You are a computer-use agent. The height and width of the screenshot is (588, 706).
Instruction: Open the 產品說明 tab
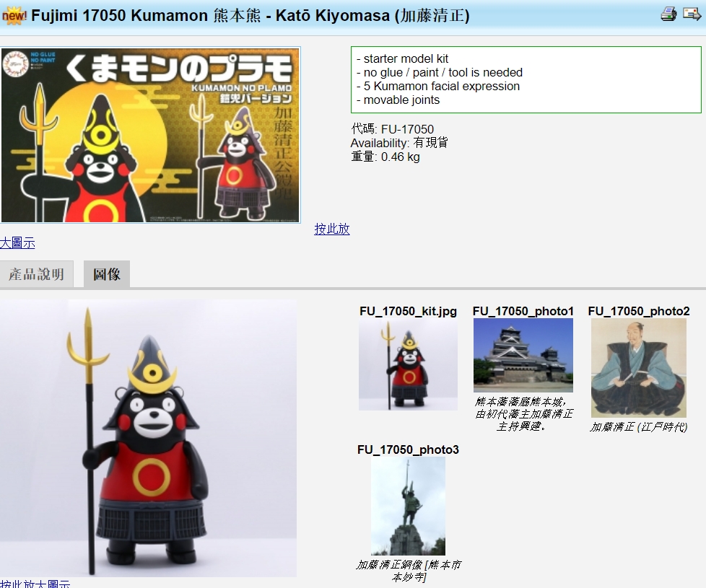pyautogui.click(x=37, y=274)
